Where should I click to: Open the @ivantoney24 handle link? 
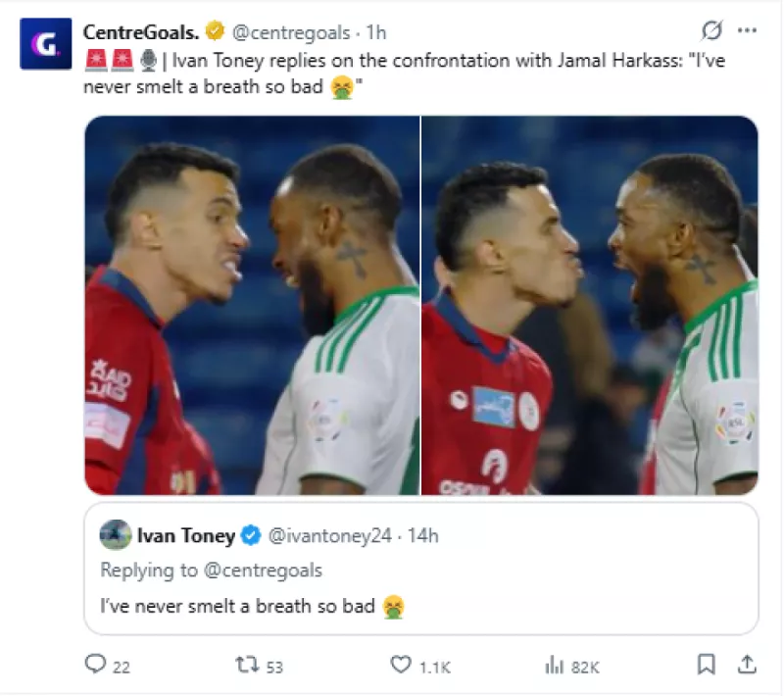(329, 535)
